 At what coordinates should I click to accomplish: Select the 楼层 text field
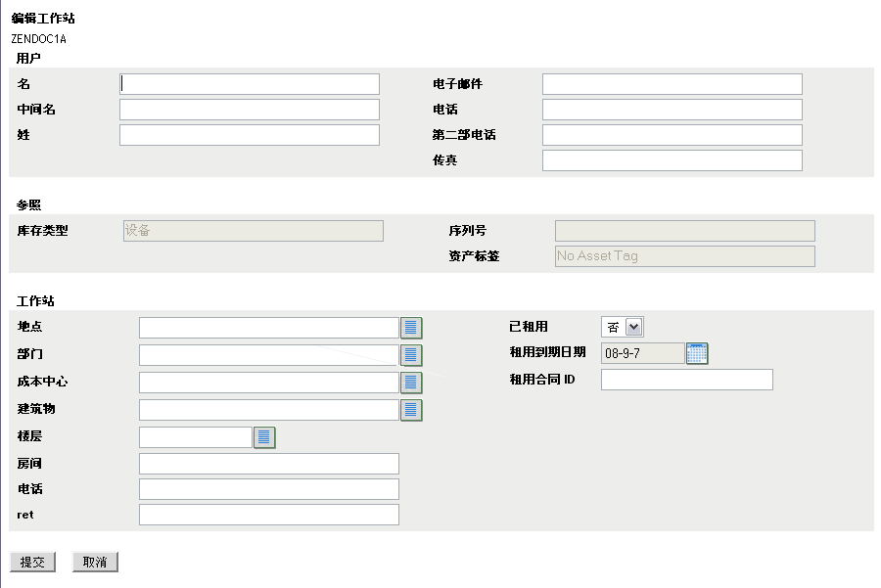(196, 437)
